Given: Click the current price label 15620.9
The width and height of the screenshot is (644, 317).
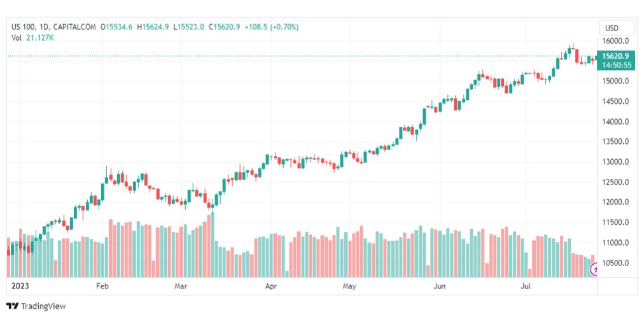Looking at the screenshot, I should coord(616,56).
